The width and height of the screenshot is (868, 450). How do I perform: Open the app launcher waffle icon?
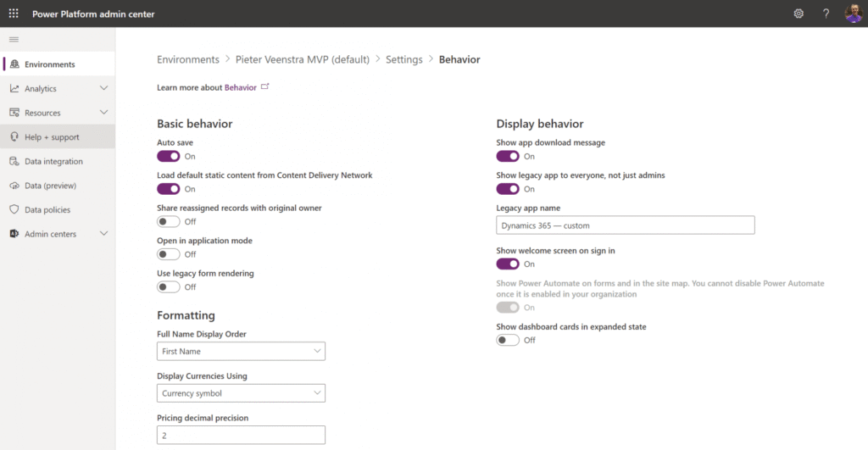coord(14,14)
